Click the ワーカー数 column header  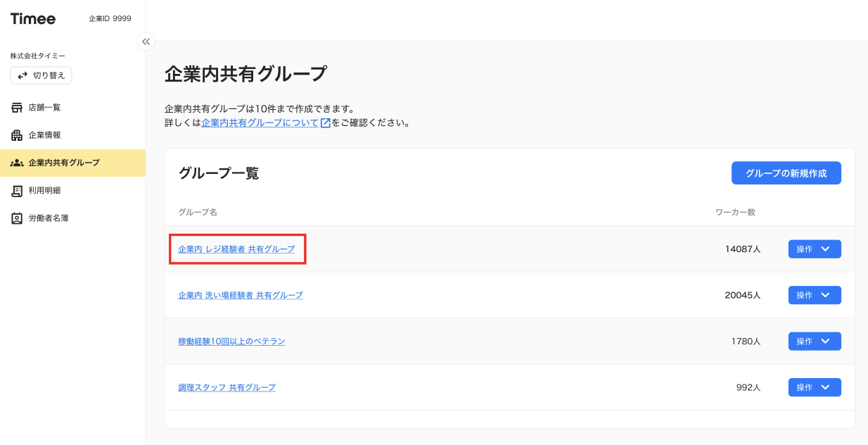click(x=735, y=212)
